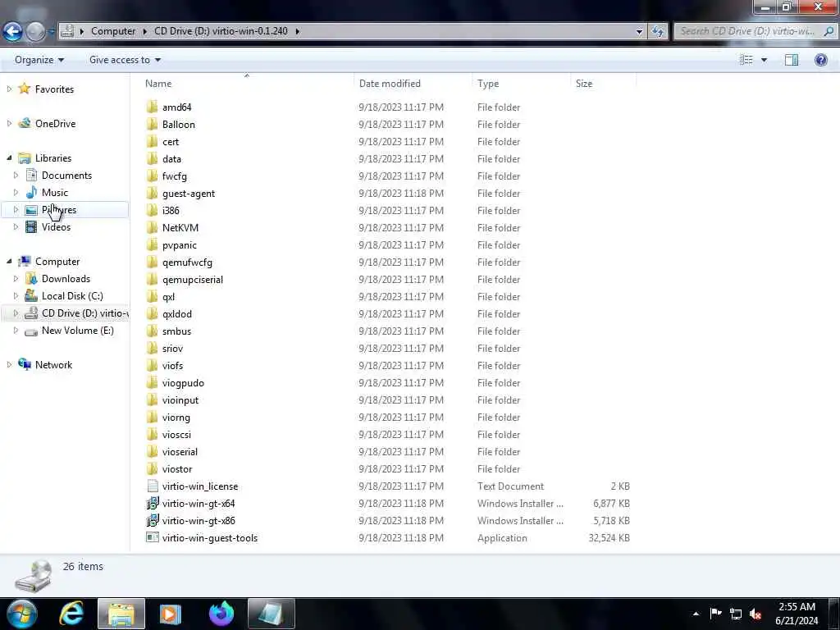Launch Internet Explorer from taskbar
This screenshot has height=630, width=840.
pyautogui.click(x=71, y=614)
